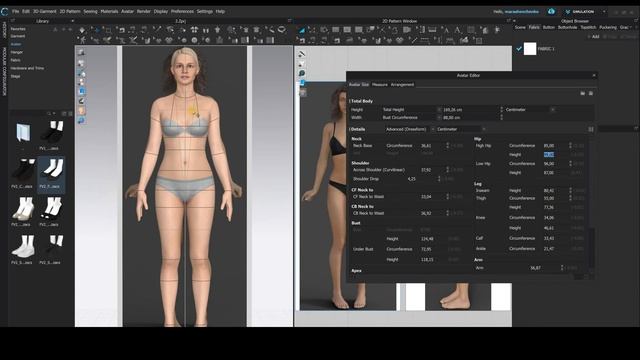Pop out the 2D Pattern Window header icon

click(509, 21)
